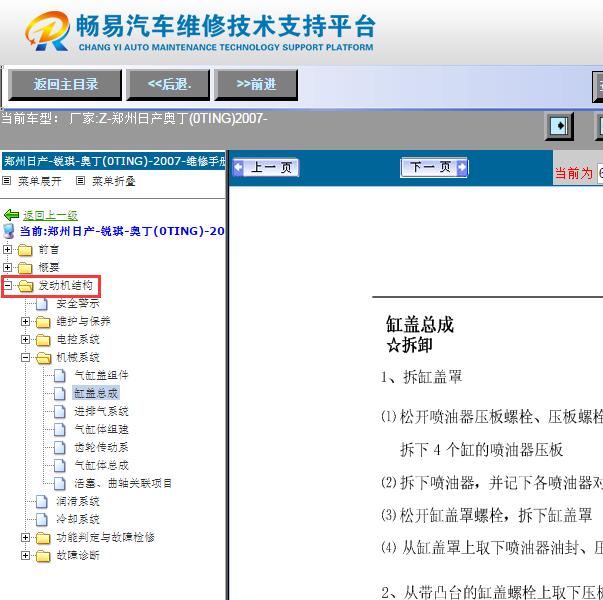
Task: Click the 安全警示 document icon
Action: coord(42,304)
